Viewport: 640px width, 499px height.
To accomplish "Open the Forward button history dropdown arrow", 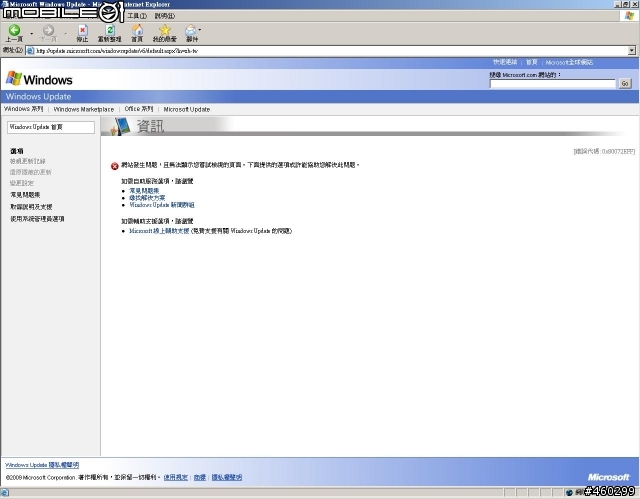I will (x=65, y=33).
